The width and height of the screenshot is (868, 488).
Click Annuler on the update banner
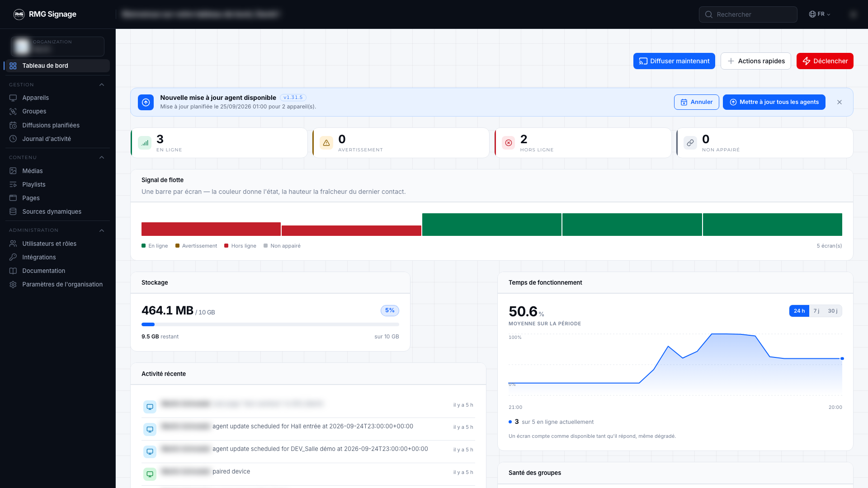(x=697, y=102)
